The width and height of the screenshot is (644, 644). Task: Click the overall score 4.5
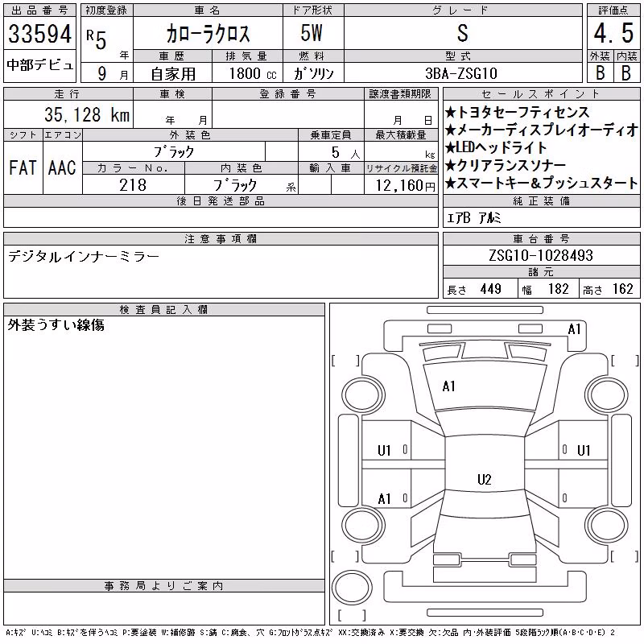(x=613, y=33)
